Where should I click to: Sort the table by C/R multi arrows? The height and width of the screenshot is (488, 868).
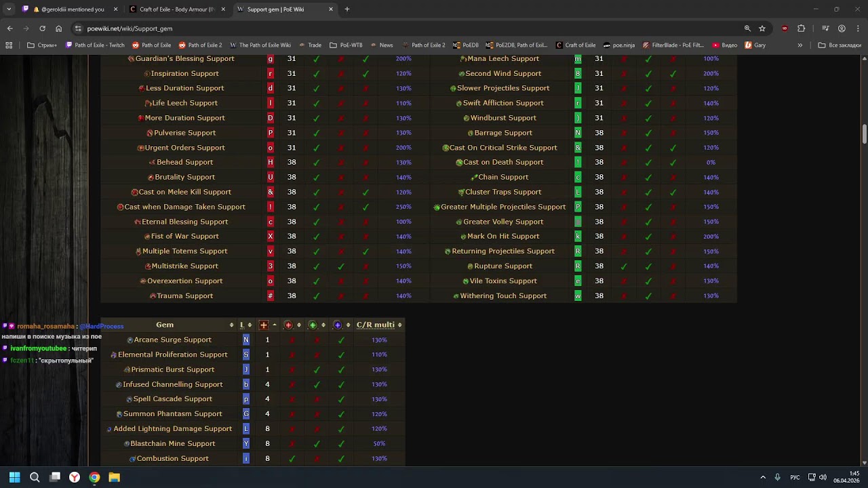point(399,325)
